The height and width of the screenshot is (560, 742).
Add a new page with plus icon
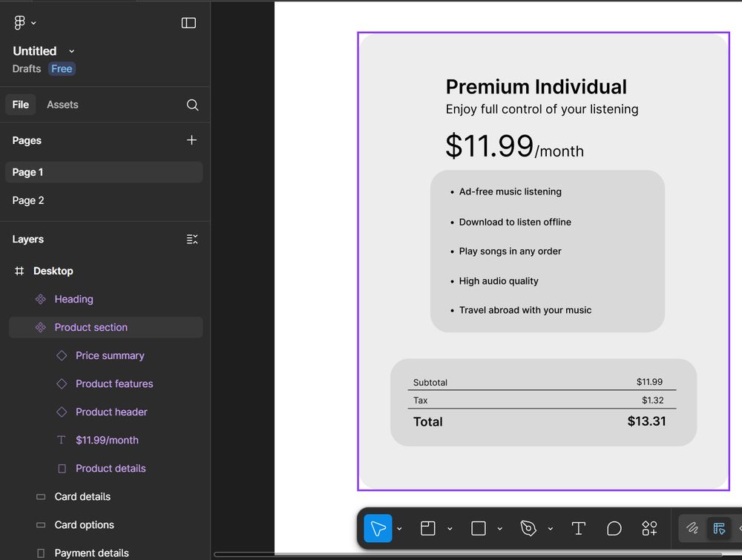tap(191, 140)
